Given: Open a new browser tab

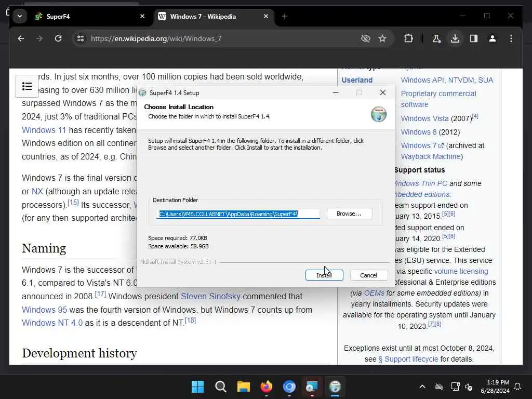Looking at the screenshot, I should click(x=285, y=16).
